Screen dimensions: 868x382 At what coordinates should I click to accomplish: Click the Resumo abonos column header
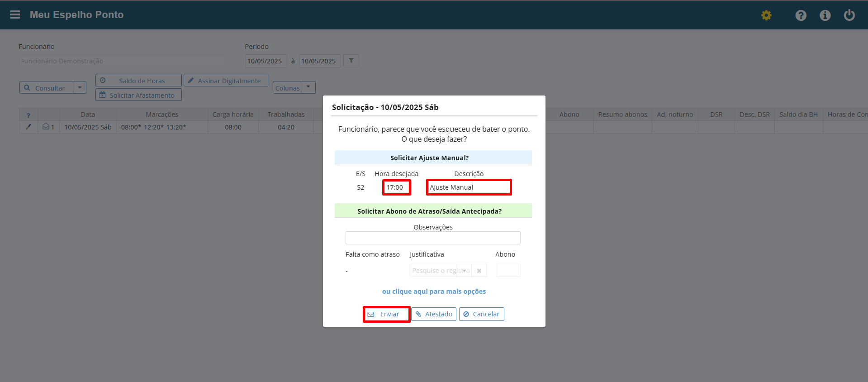coord(622,115)
